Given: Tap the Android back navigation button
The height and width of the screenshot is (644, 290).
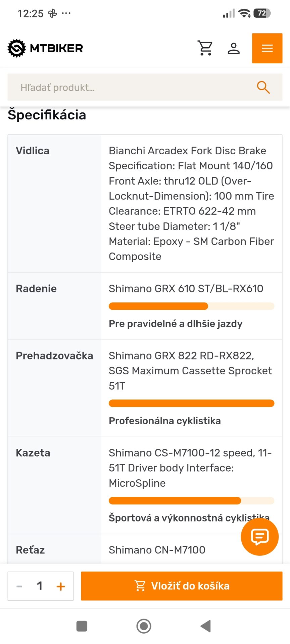Looking at the screenshot, I should (x=205, y=626).
